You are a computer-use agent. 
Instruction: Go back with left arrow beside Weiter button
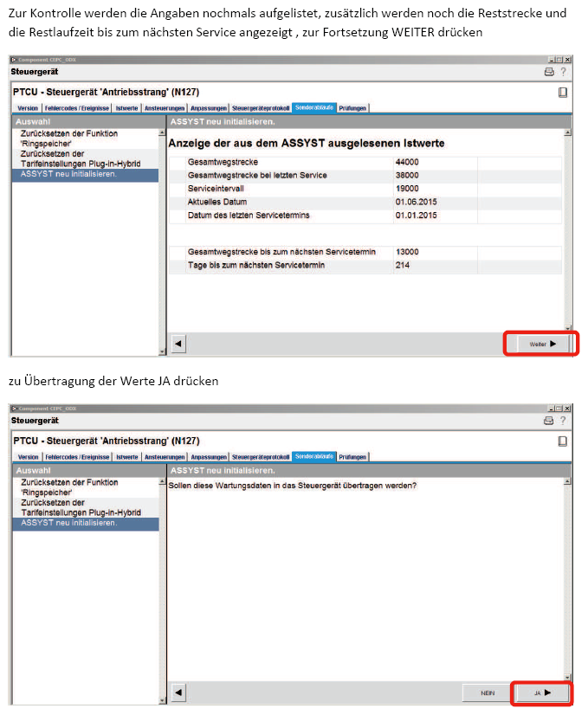(x=178, y=344)
